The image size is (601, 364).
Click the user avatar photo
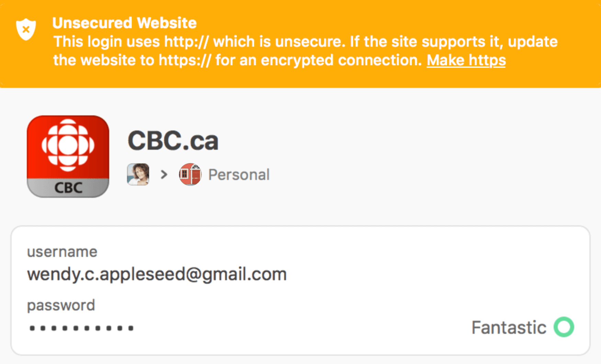pos(138,174)
